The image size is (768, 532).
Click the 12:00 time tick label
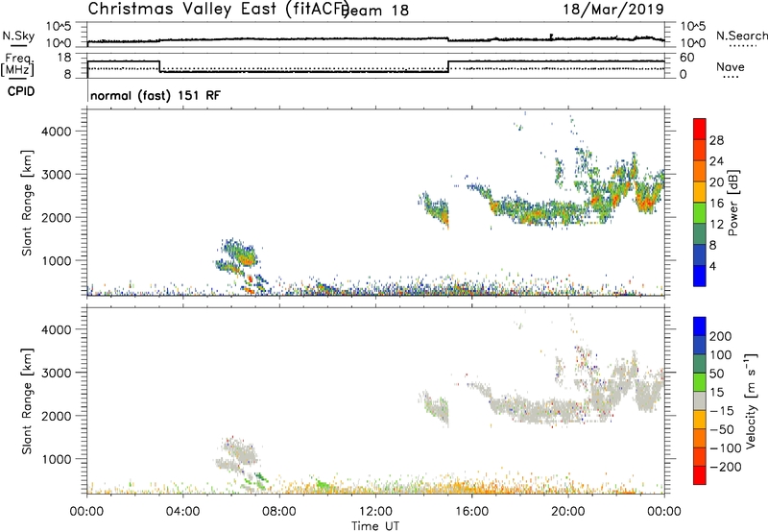[x=375, y=512]
